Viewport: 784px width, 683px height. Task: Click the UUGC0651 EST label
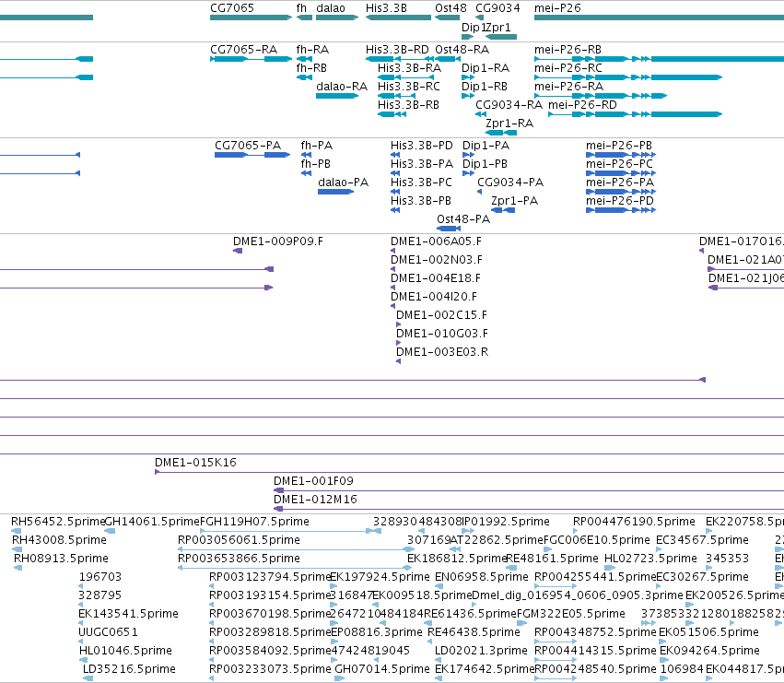coord(108,633)
